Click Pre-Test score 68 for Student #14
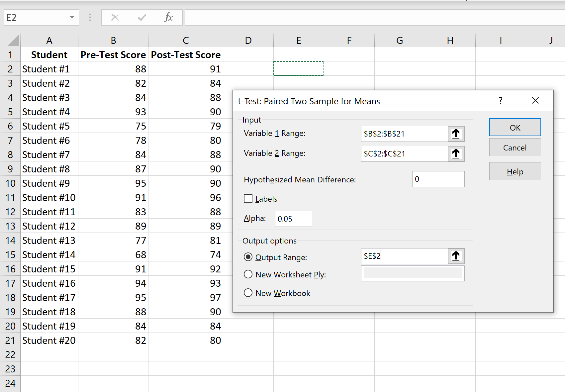The height and width of the screenshot is (392, 565). pos(113,254)
